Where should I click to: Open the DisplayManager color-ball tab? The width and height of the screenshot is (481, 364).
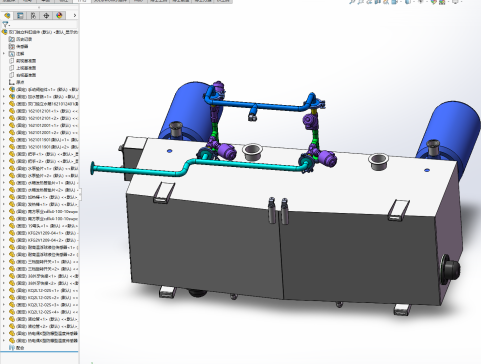pyautogui.click(x=59, y=16)
